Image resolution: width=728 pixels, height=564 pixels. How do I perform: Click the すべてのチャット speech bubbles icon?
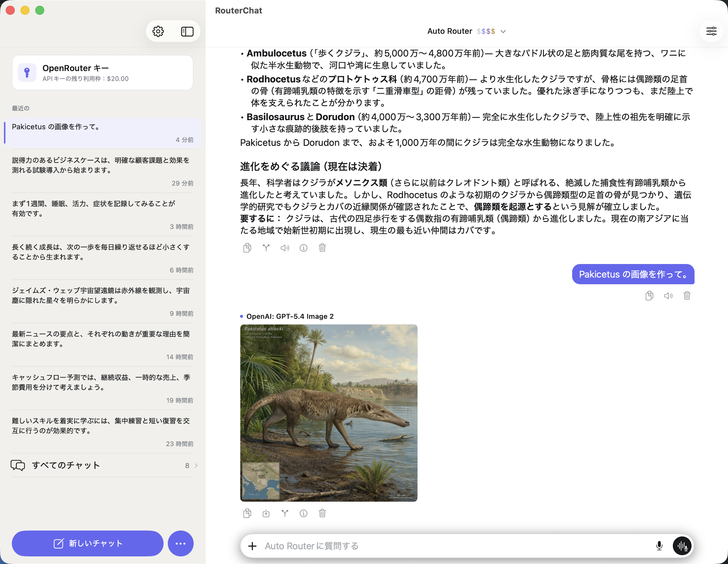[18, 465]
